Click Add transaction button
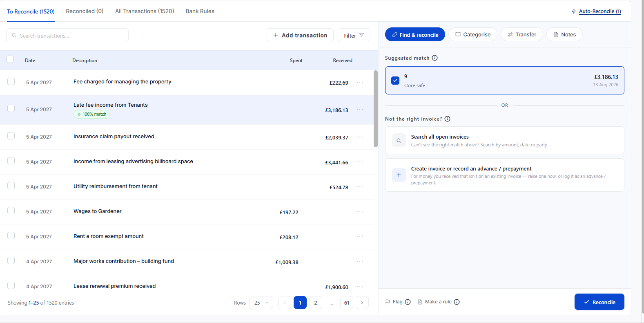 click(300, 36)
